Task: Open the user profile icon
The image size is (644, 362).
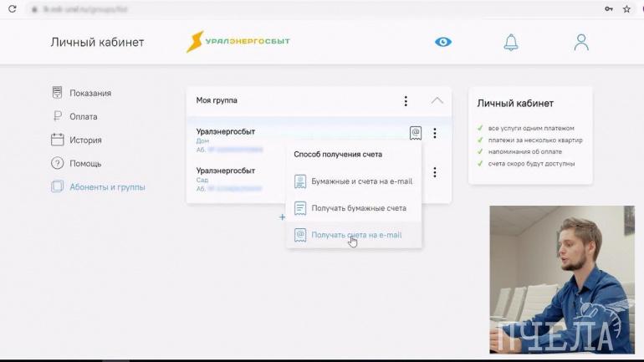Action: click(x=581, y=42)
